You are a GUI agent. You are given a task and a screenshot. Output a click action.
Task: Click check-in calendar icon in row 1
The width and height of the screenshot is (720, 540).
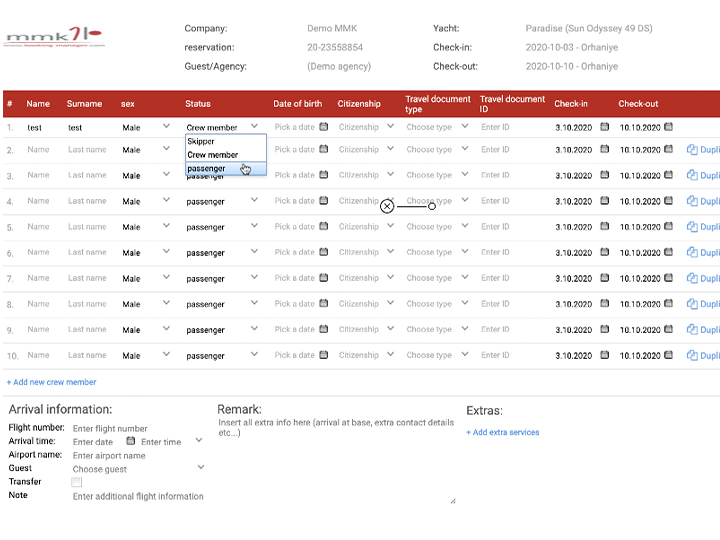point(604,127)
